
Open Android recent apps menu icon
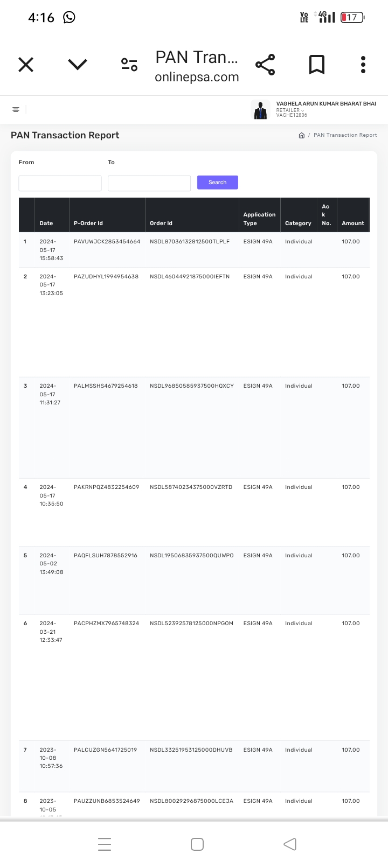[105, 844]
